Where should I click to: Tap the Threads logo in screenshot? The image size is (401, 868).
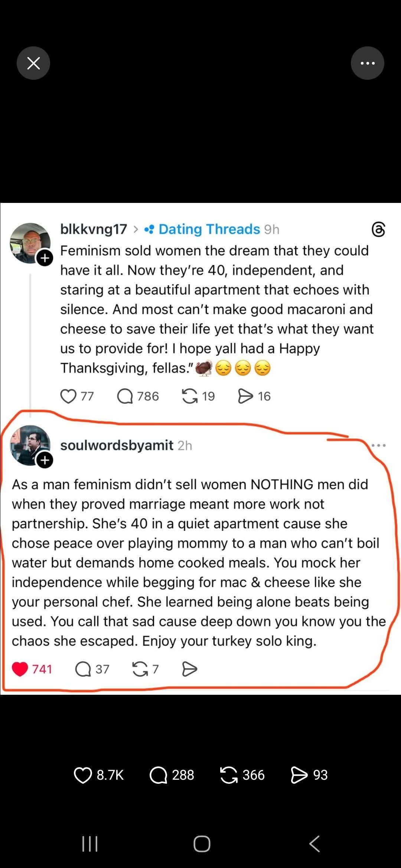click(x=378, y=230)
